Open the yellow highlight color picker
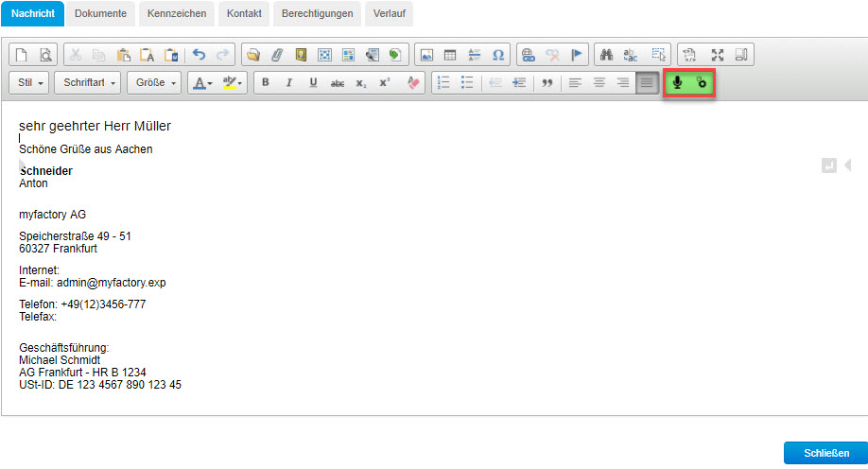The image size is (868, 469). pyautogui.click(x=232, y=83)
